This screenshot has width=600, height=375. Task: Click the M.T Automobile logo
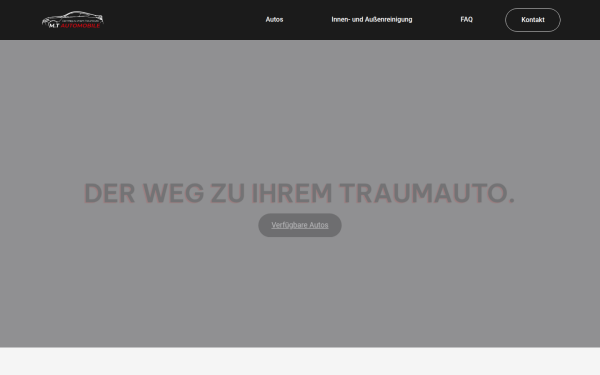(x=73, y=20)
